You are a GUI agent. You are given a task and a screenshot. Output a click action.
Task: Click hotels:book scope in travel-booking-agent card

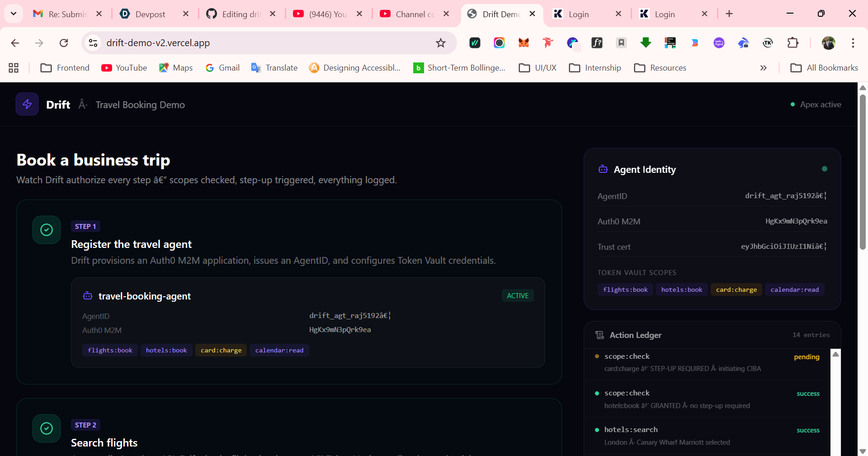(x=166, y=350)
